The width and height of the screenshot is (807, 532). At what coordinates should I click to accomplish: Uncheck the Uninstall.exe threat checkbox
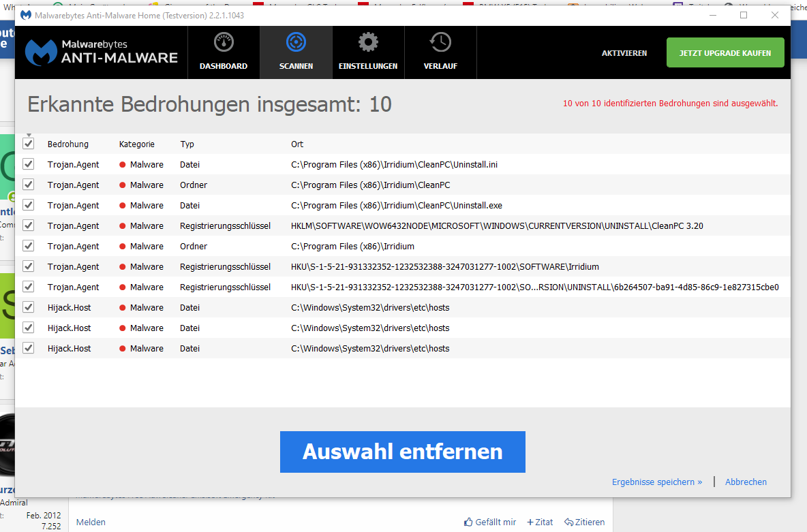[29, 205]
